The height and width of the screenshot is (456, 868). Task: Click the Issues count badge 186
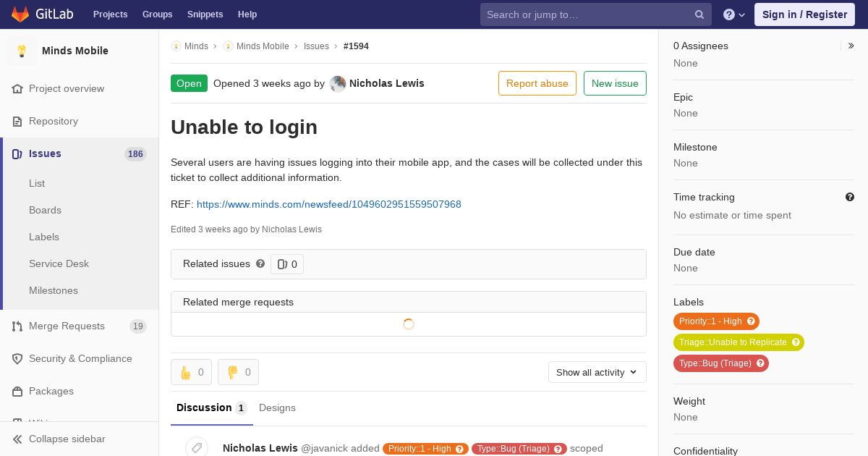click(x=135, y=154)
